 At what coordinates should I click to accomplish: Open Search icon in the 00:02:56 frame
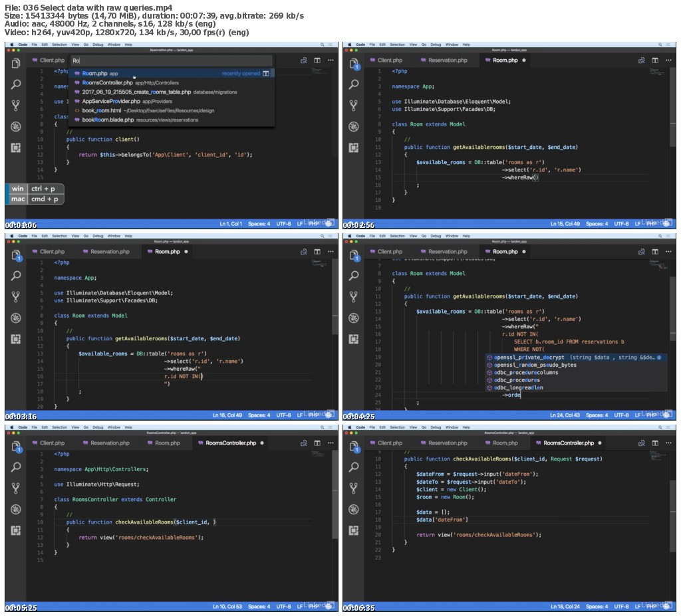point(354,84)
